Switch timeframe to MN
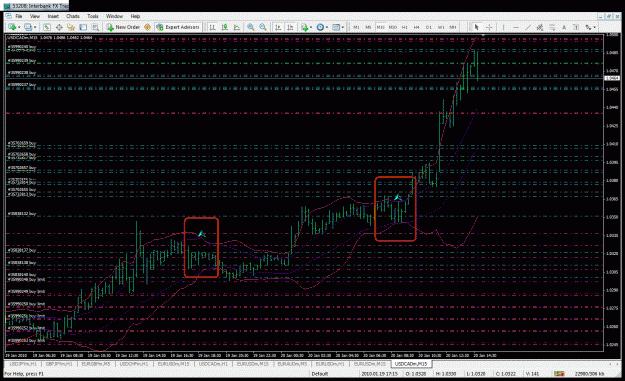The height and width of the screenshot is (381, 625). point(453,27)
